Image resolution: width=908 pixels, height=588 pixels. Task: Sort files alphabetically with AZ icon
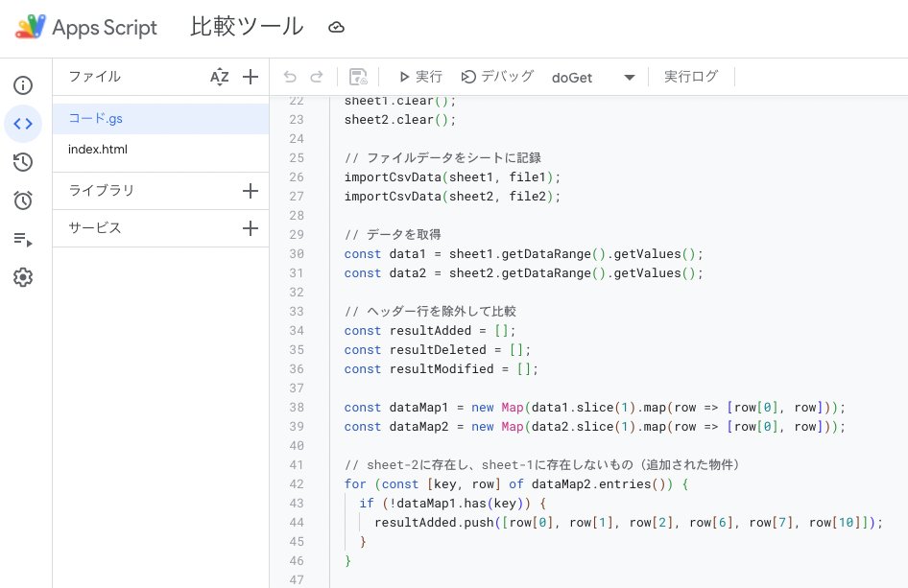click(x=220, y=77)
